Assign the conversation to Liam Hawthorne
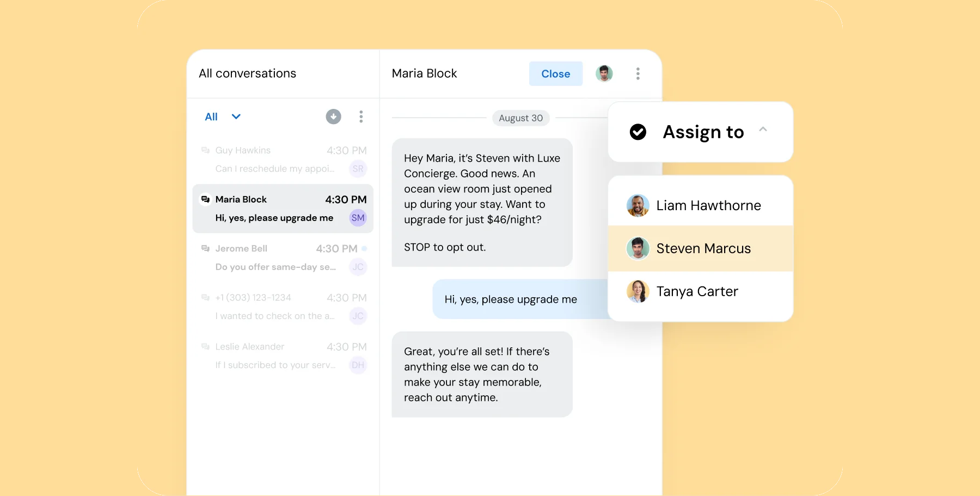 709,205
